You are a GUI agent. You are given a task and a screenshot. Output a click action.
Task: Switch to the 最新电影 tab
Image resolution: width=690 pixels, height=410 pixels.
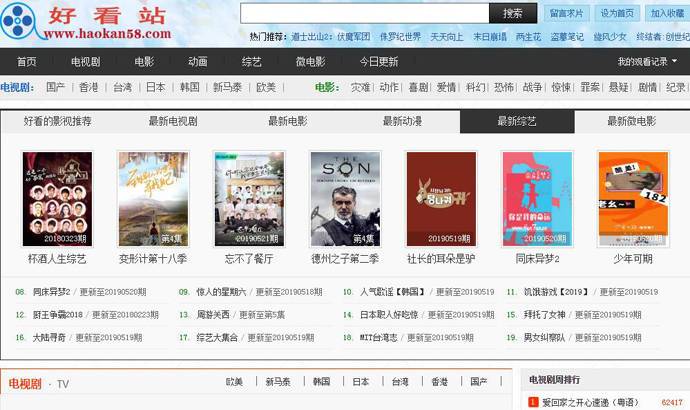(288, 121)
